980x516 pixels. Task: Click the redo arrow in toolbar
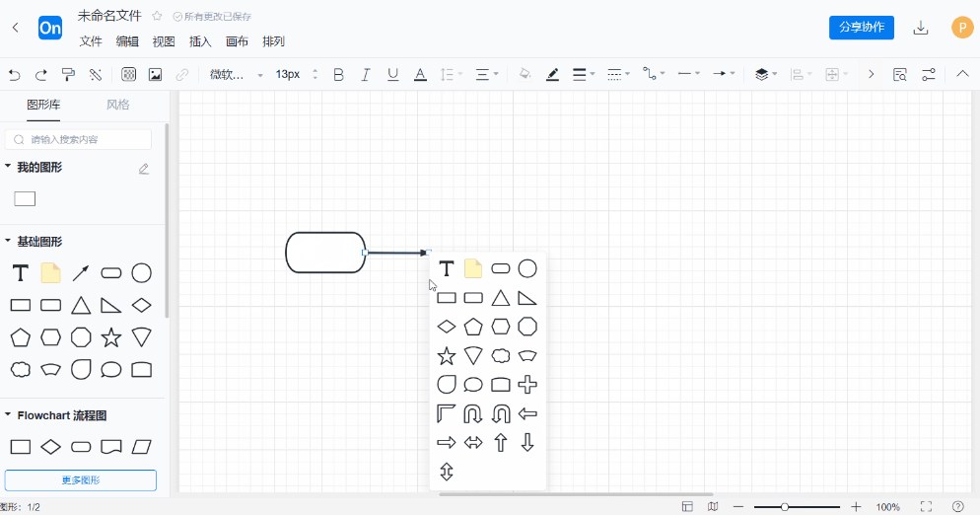point(41,75)
